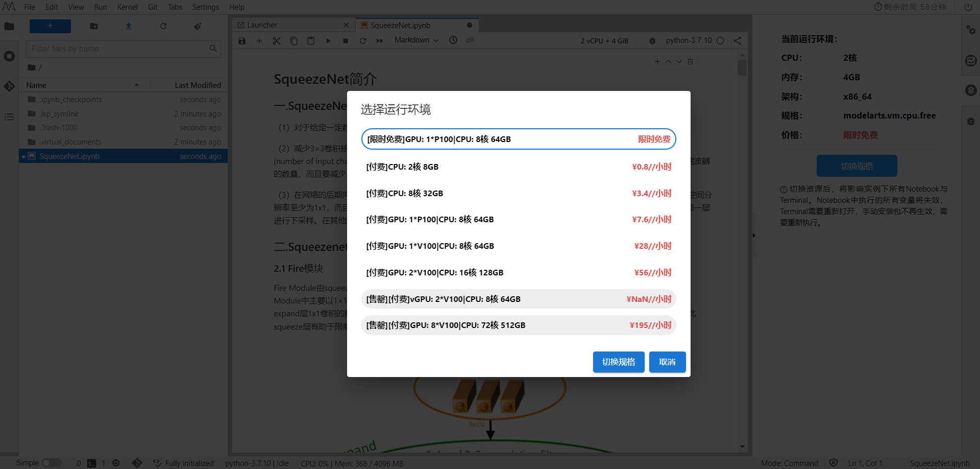Open the Markdown cell type dropdown

tap(416, 40)
